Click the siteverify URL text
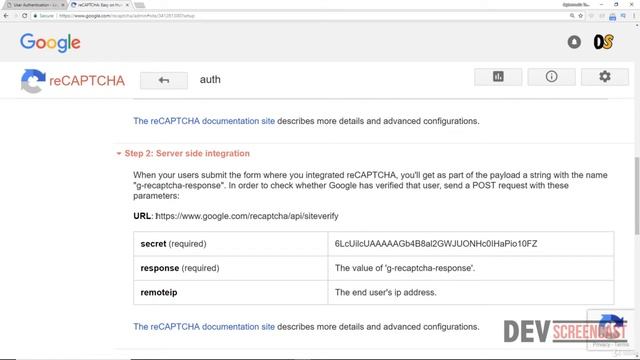 (247, 216)
